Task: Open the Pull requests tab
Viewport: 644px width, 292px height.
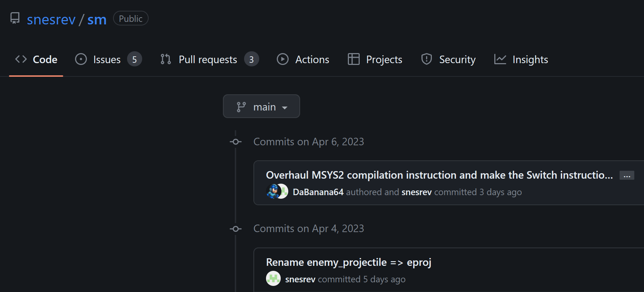Action: coord(207,59)
